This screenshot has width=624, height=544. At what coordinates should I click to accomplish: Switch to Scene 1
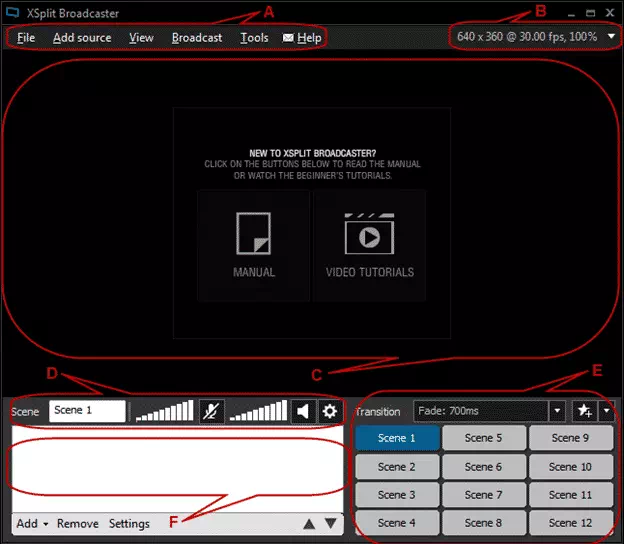(x=397, y=438)
